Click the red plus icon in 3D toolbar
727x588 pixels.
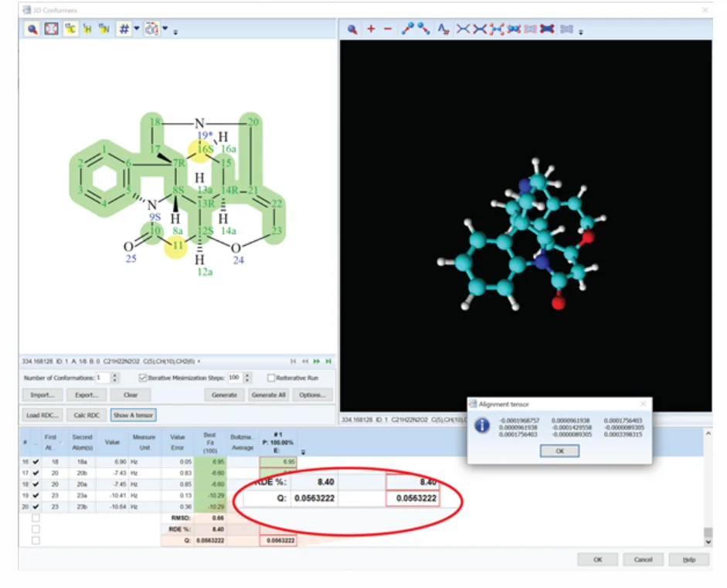click(x=371, y=29)
